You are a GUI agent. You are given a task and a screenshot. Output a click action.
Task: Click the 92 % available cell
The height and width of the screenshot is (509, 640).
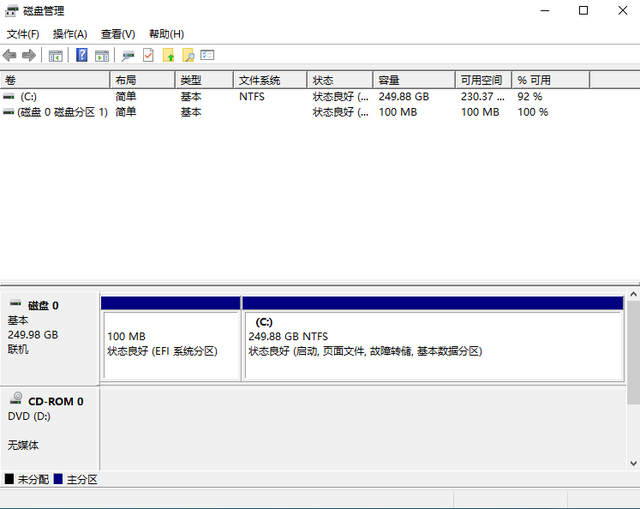pos(530,97)
